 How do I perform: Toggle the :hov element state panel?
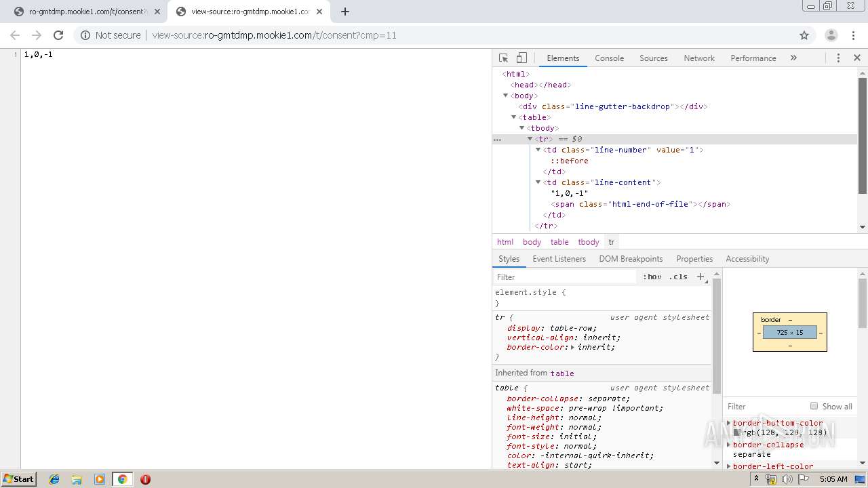(652, 277)
